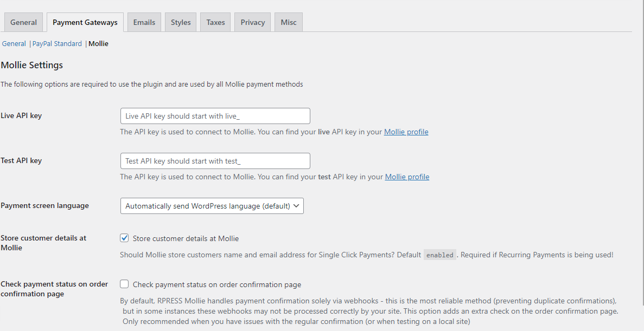Image resolution: width=644 pixels, height=331 pixels.
Task: Click the vertical page scrollbar
Action: click(643, 153)
